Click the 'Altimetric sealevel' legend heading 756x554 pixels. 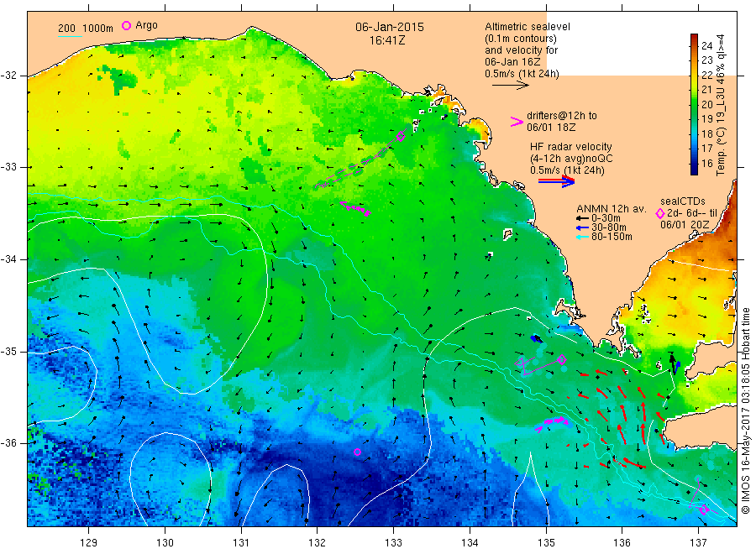[x=528, y=27]
